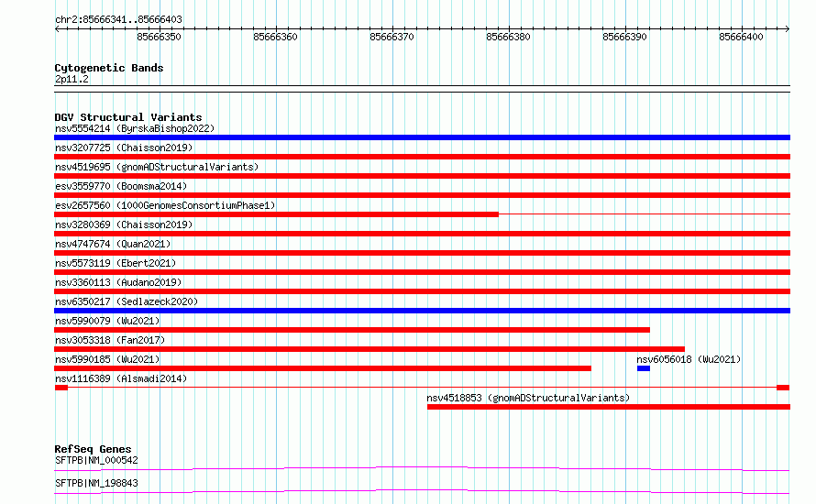Click the red bar for esv3559770

[x=422, y=195]
